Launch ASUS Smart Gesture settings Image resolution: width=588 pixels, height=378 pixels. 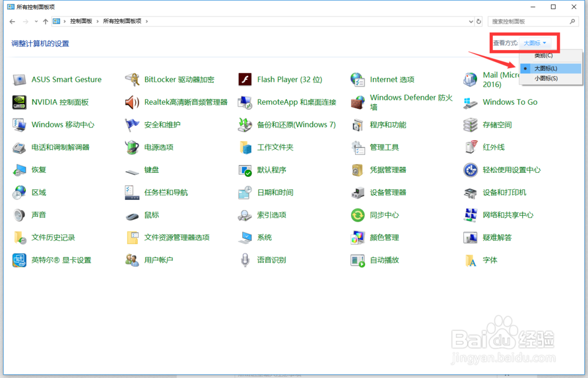click(x=66, y=79)
